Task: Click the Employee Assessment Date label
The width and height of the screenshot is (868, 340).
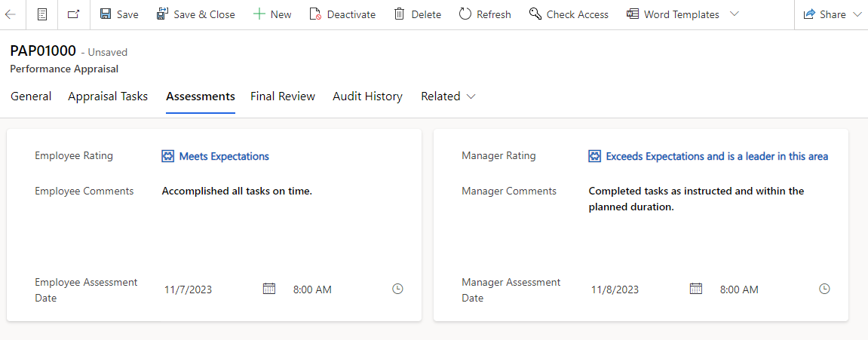Action: pyautogui.click(x=87, y=290)
